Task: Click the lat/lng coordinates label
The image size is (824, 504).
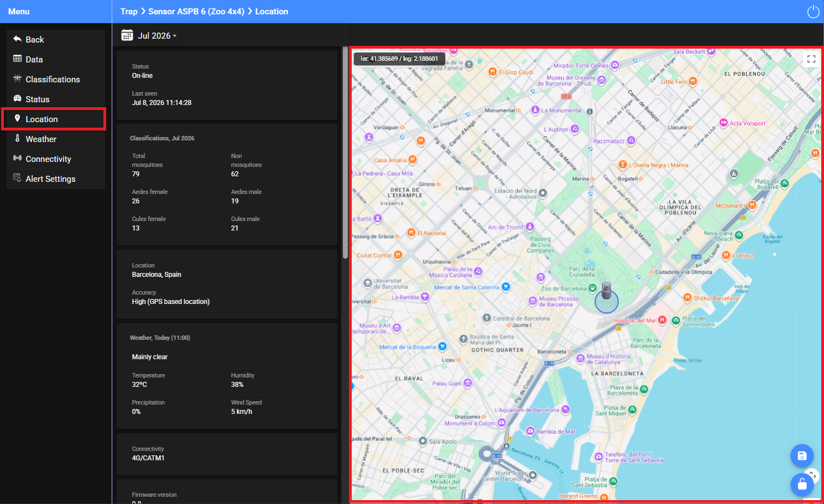Action: coord(399,59)
